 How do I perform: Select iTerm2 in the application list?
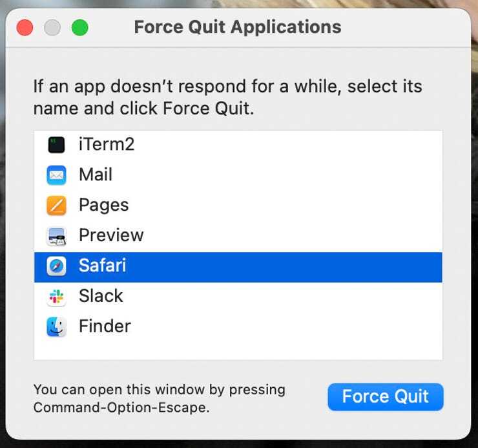pos(107,144)
